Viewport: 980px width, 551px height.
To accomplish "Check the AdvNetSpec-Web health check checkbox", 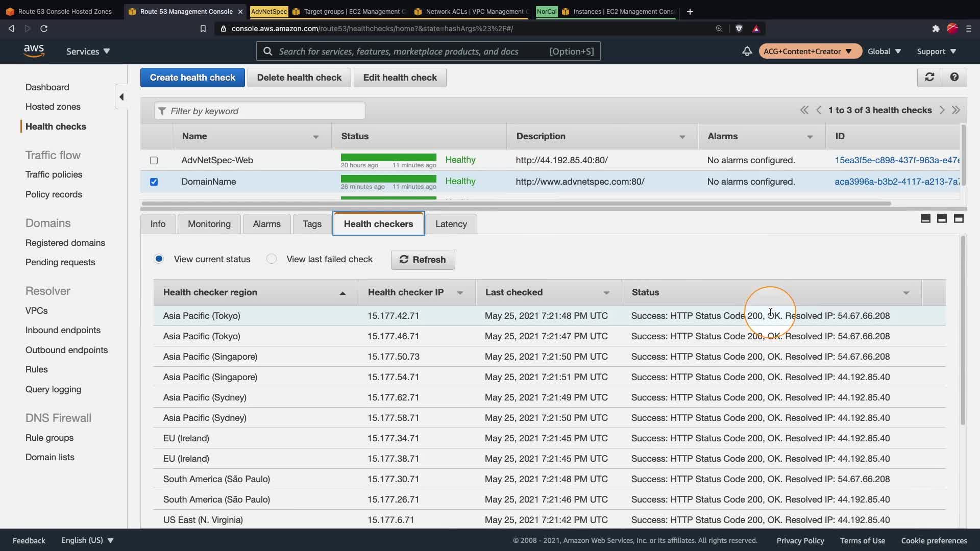I will pos(154,160).
